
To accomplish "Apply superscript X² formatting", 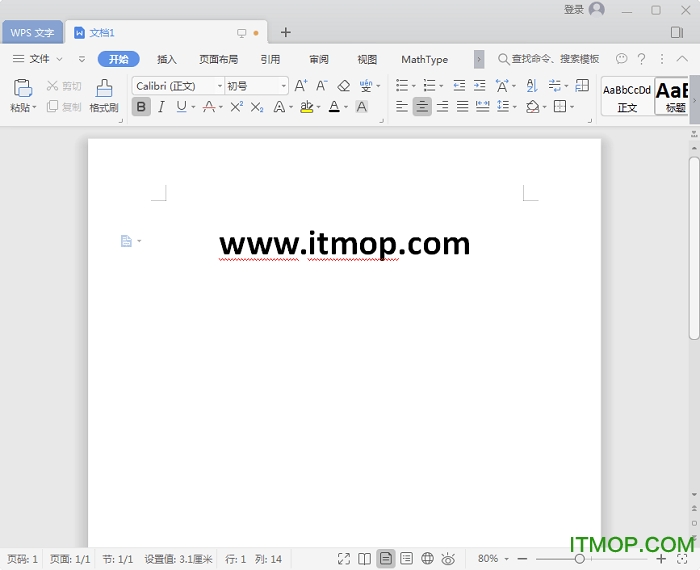I will 237,107.
